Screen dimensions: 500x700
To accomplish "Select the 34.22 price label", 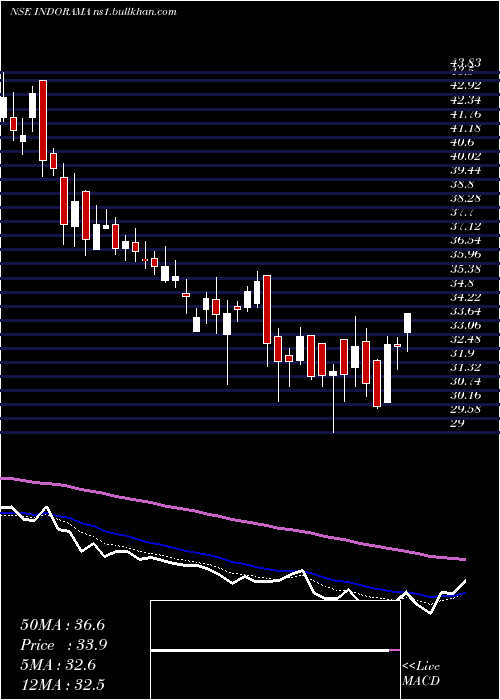I will coord(466,297).
